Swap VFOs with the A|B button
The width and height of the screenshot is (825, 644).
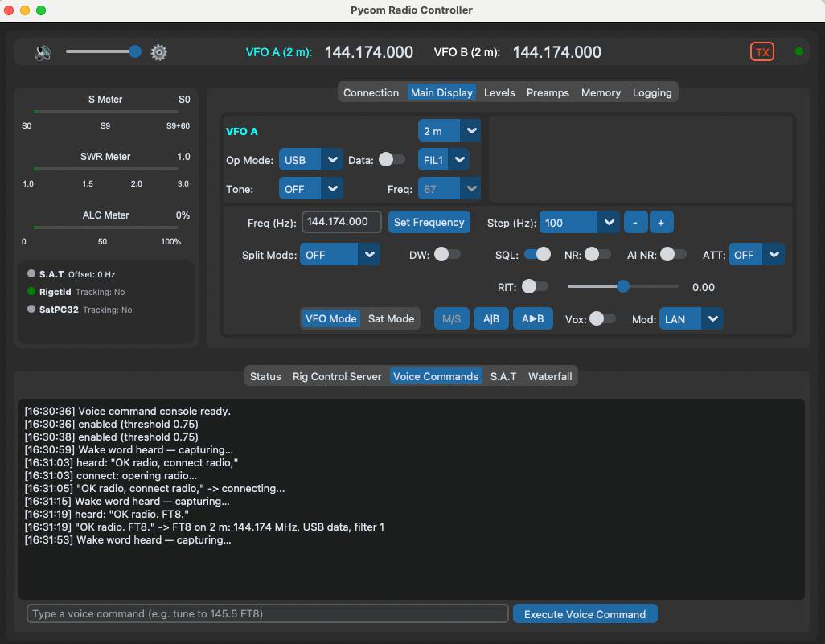(490, 319)
